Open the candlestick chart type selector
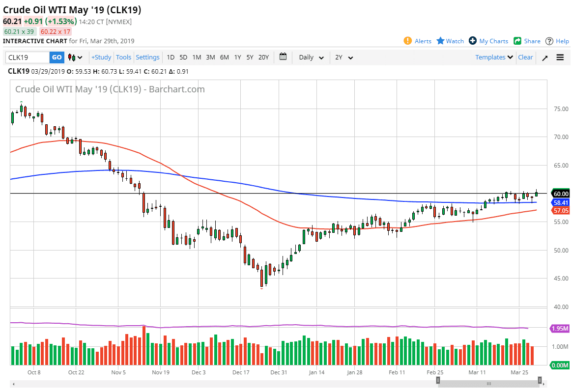 pyautogui.click(x=74, y=57)
